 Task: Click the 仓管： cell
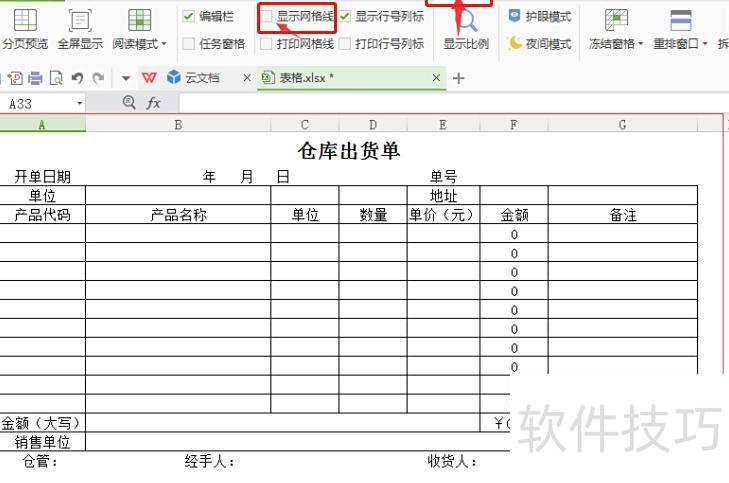coord(41,461)
